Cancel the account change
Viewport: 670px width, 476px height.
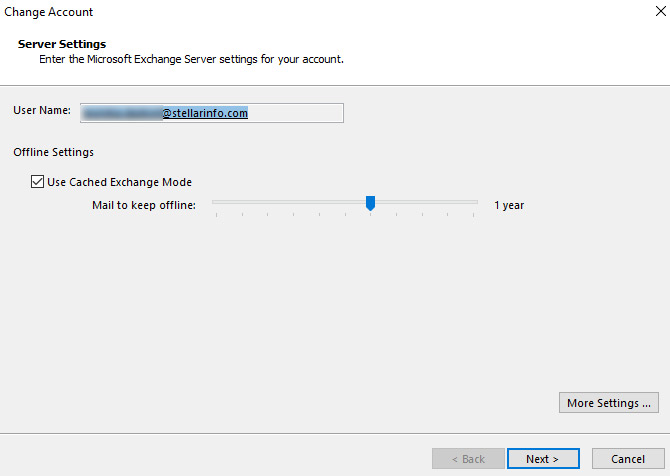[x=627, y=459]
